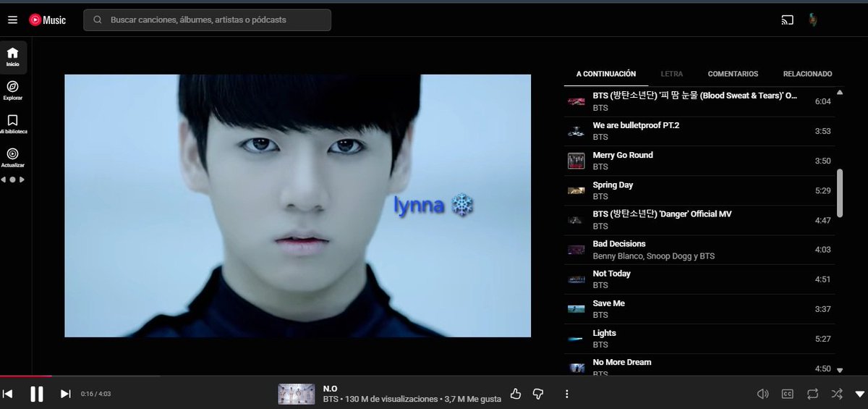This screenshot has width=868, height=409.
Task: Switch to LETRA tab
Action: coord(672,74)
